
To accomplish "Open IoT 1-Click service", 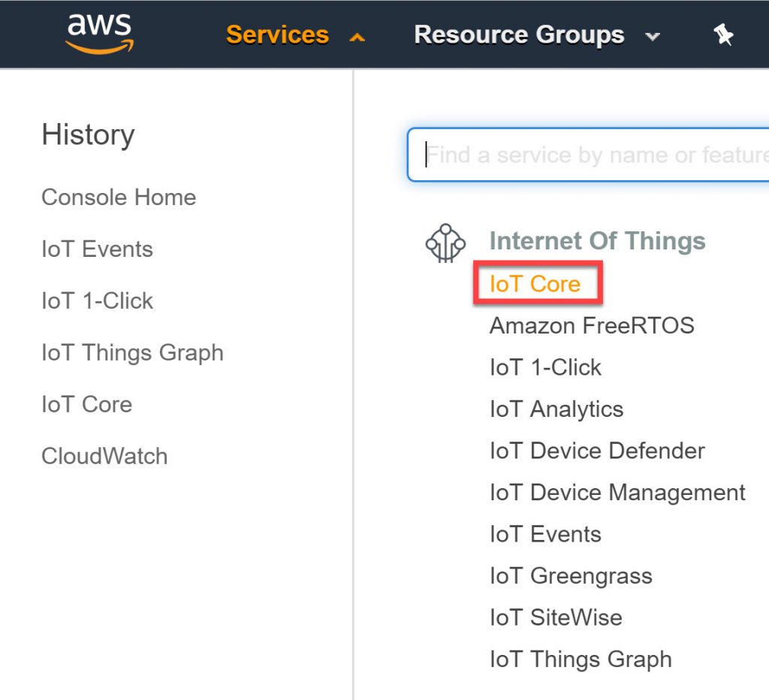I will click(x=544, y=367).
